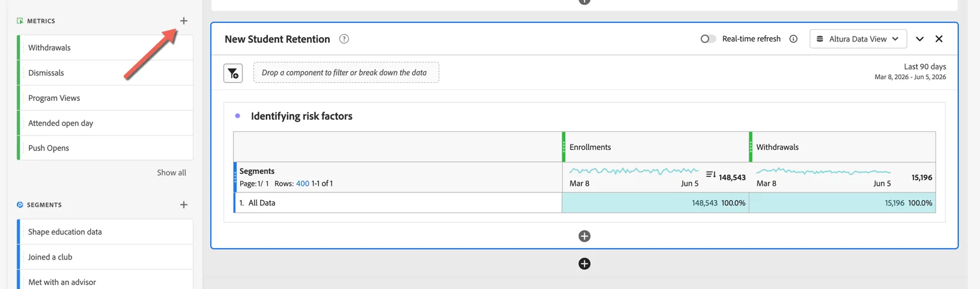Screen dimensions: 980x289
Task: Select the Push Opens metric
Action: click(105, 148)
